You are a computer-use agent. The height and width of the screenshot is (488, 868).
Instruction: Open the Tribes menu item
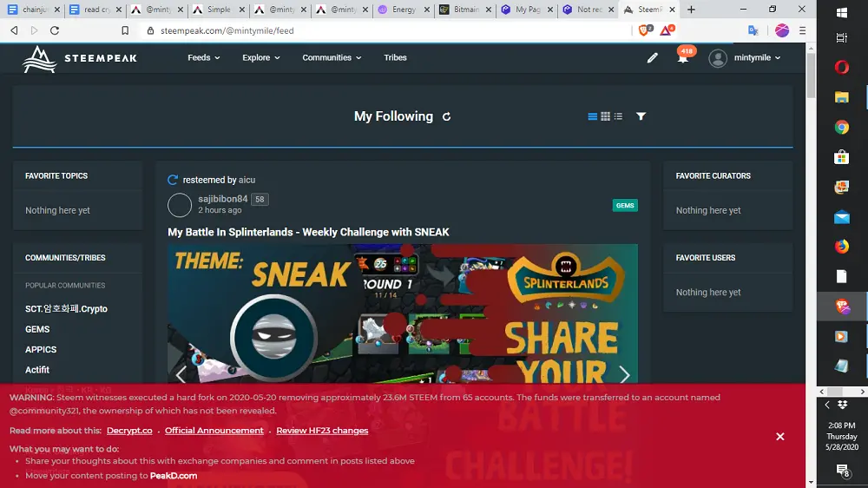395,57
